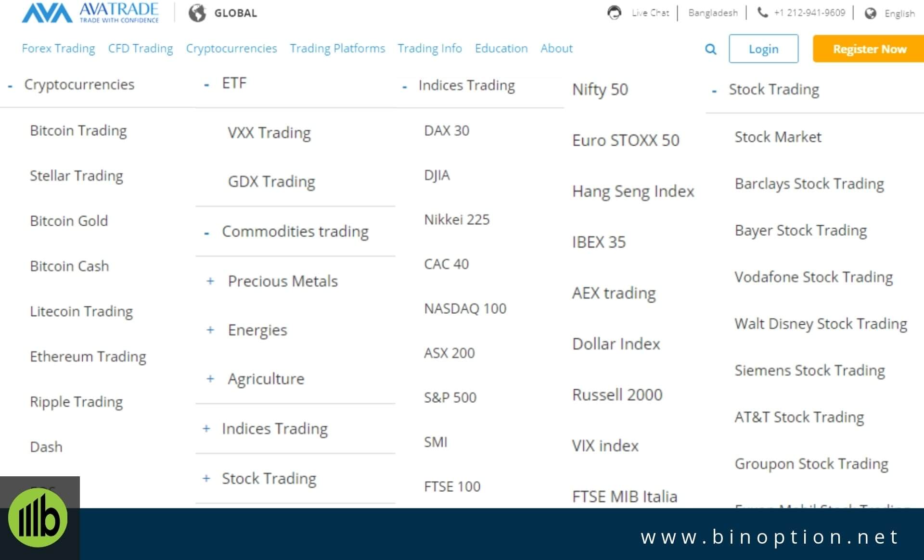This screenshot has width=924, height=560.
Task: Open the CAC 40 link
Action: click(446, 264)
